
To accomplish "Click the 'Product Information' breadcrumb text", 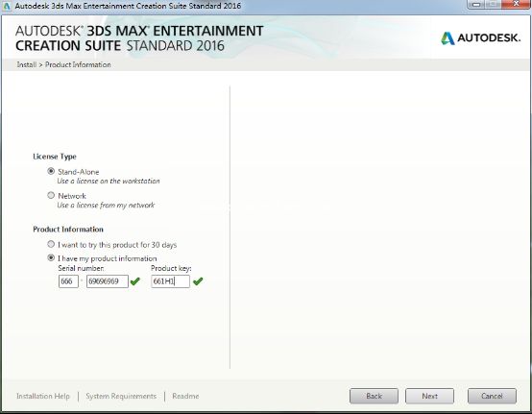I will [x=78, y=64].
